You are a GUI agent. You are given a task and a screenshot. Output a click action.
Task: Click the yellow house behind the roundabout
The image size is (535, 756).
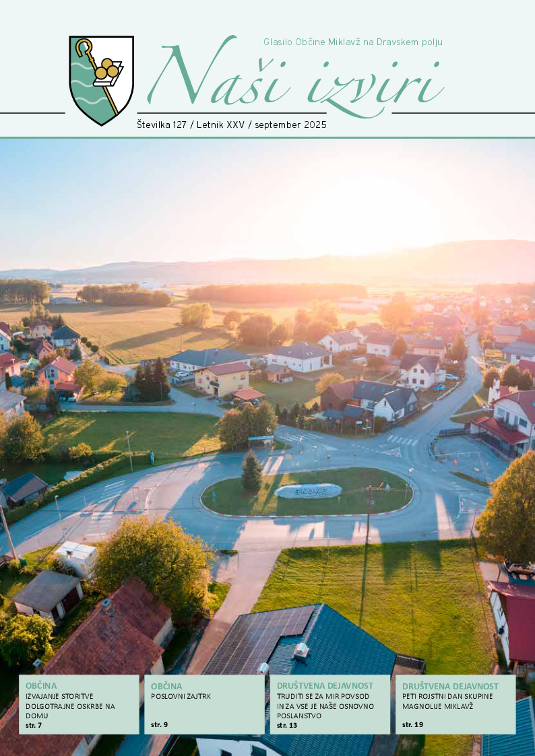point(221,379)
